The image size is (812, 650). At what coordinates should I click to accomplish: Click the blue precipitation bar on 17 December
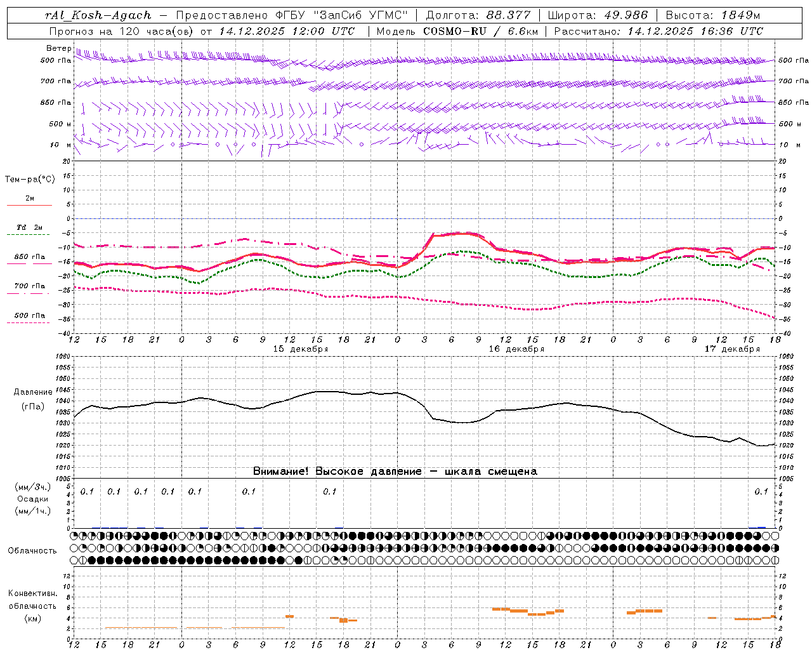(x=761, y=527)
